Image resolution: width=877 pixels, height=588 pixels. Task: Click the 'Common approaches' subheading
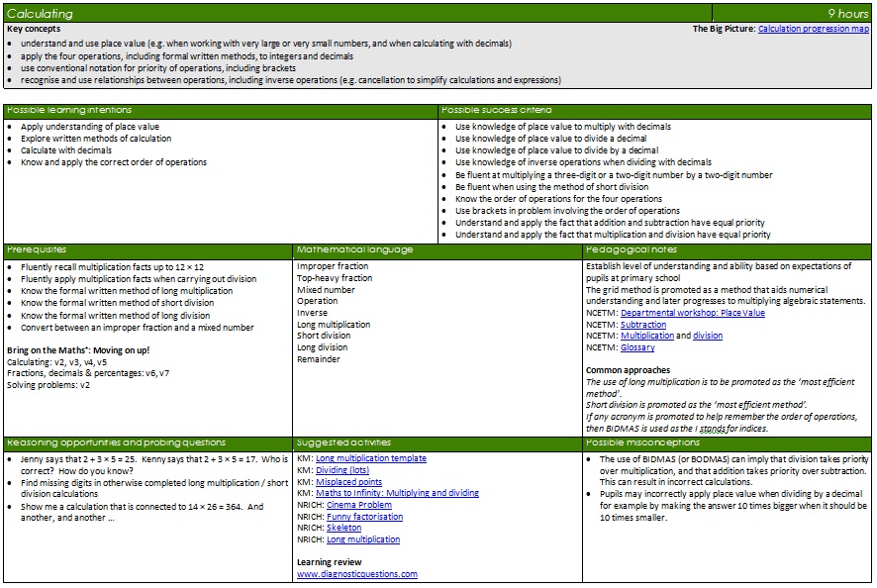tap(629, 370)
